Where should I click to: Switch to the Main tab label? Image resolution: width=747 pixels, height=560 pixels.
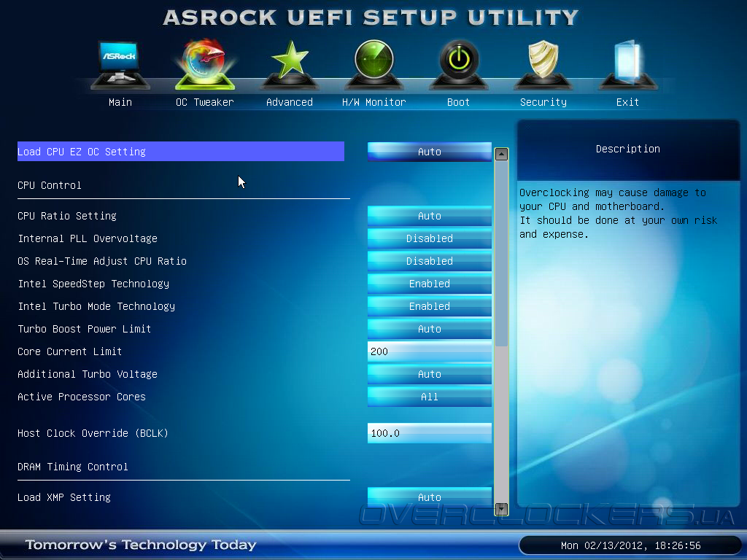click(120, 102)
